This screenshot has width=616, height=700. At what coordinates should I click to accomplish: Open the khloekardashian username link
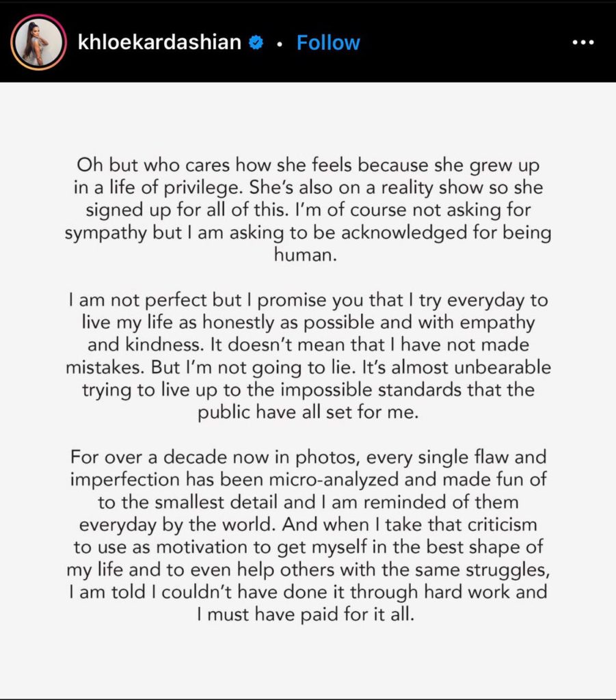159,42
